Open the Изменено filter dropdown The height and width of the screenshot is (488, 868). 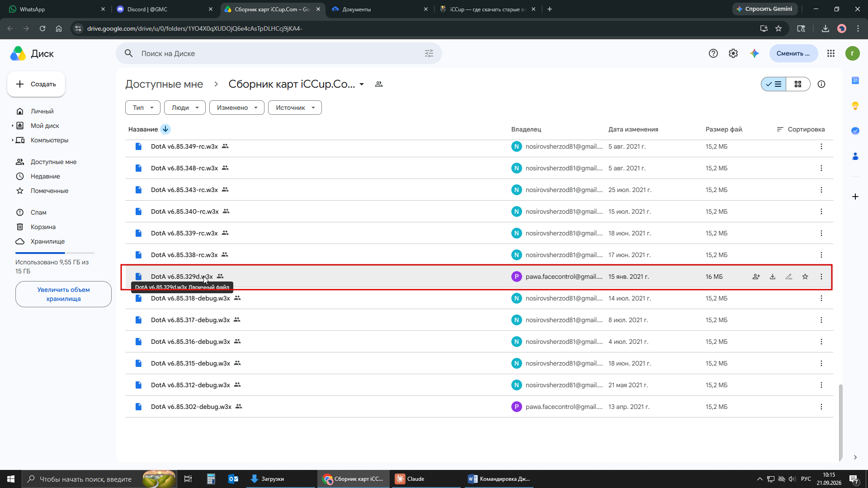[x=237, y=108]
